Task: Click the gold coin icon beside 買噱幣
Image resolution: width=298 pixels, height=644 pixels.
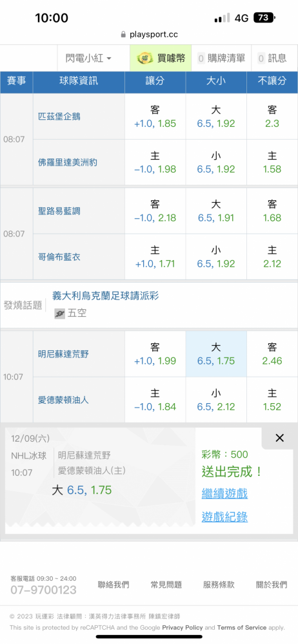Action: [x=144, y=59]
